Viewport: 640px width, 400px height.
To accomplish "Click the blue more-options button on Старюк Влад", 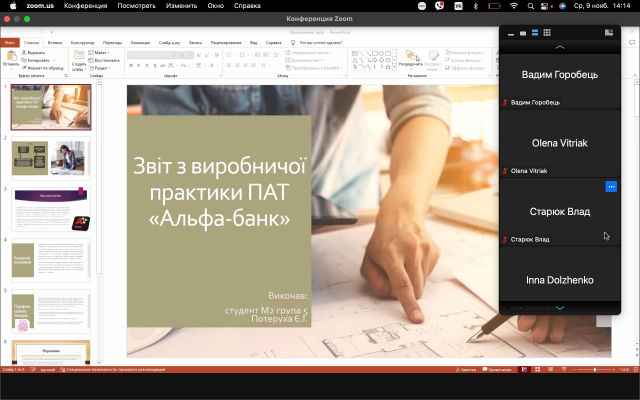I will pyautogui.click(x=611, y=187).
